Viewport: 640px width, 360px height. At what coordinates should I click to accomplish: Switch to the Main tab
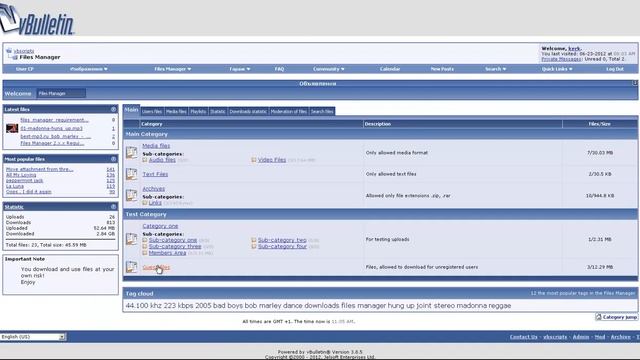(x=131, y=110)
